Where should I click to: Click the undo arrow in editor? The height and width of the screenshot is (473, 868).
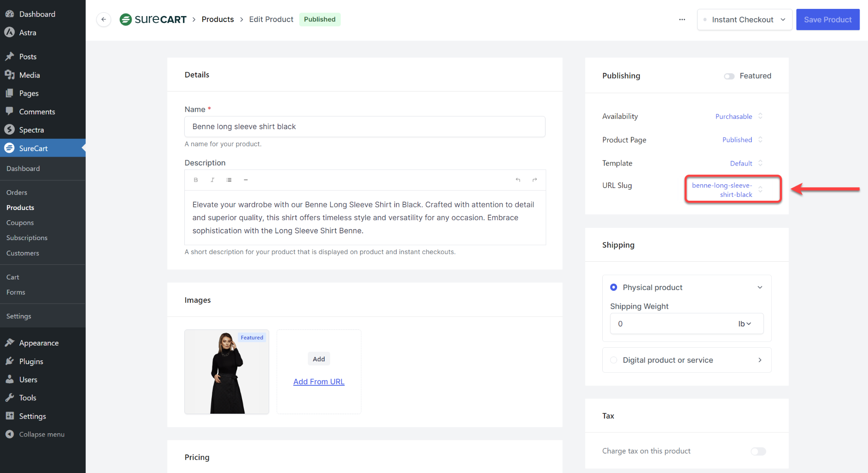point(518,180)
